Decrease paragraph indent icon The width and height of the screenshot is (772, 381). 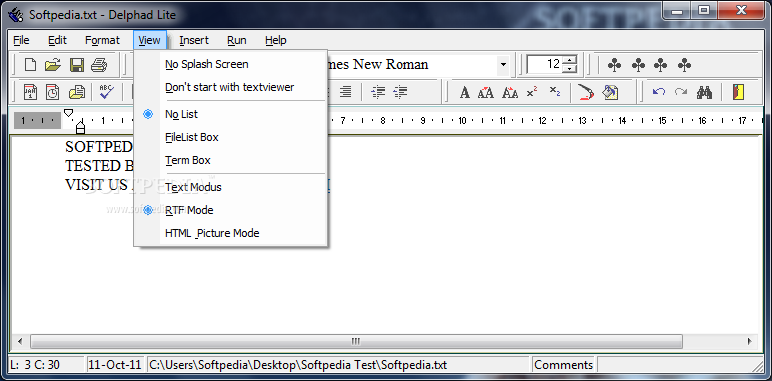pos(378,92)
